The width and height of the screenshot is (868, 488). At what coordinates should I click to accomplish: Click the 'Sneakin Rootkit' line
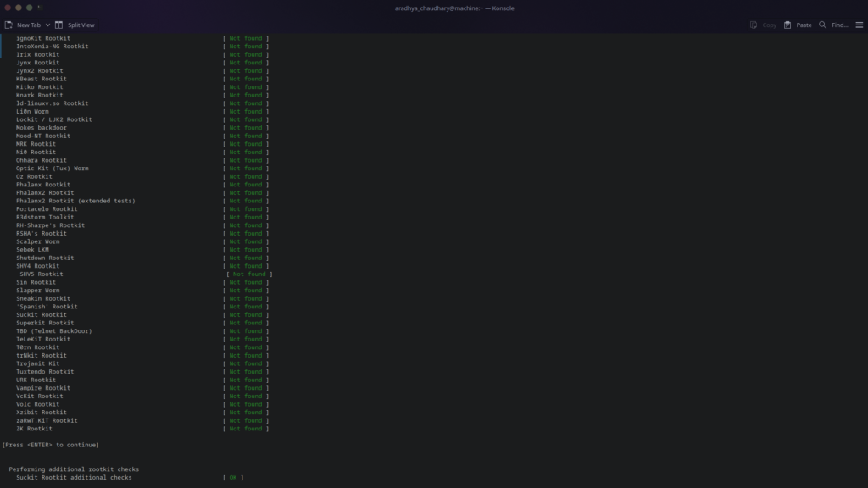pyautogui.click(x=43, y=299)
